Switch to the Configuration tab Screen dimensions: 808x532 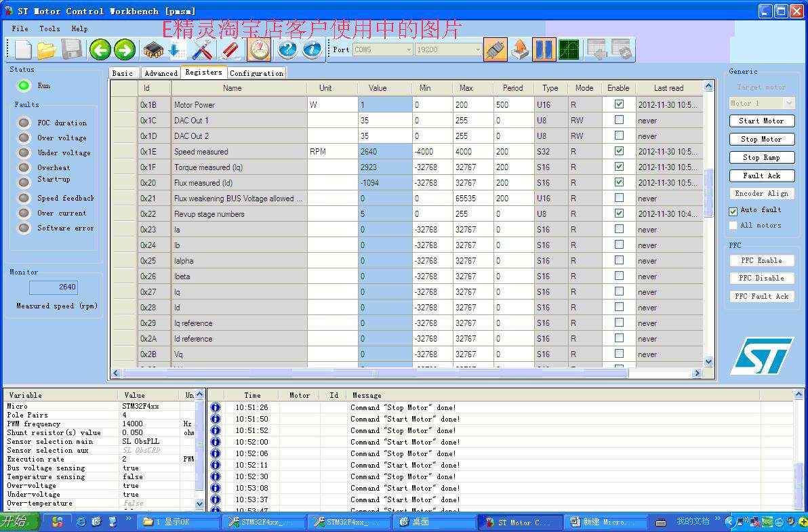[257, 73]
